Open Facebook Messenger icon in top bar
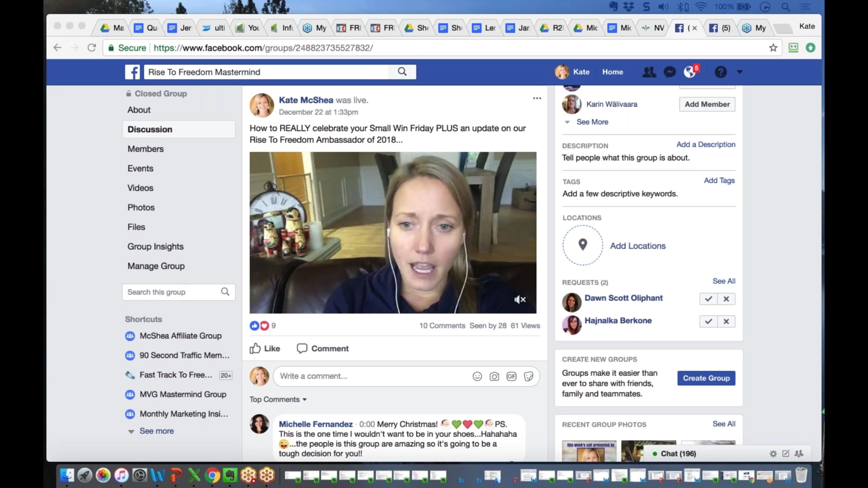 tap(669, 72)
